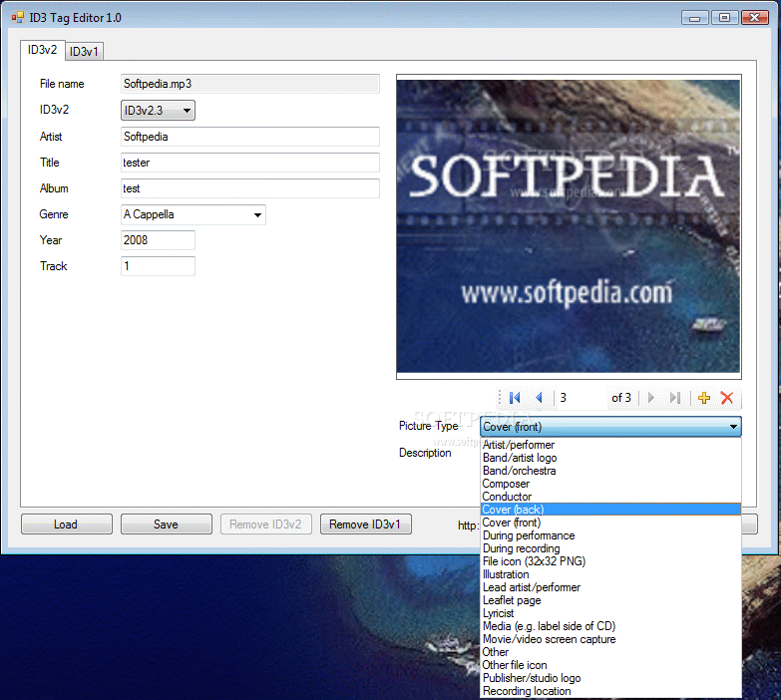Go to next picture in navigator
Screen dimensions: 781x700
click(x=650, y=398)
